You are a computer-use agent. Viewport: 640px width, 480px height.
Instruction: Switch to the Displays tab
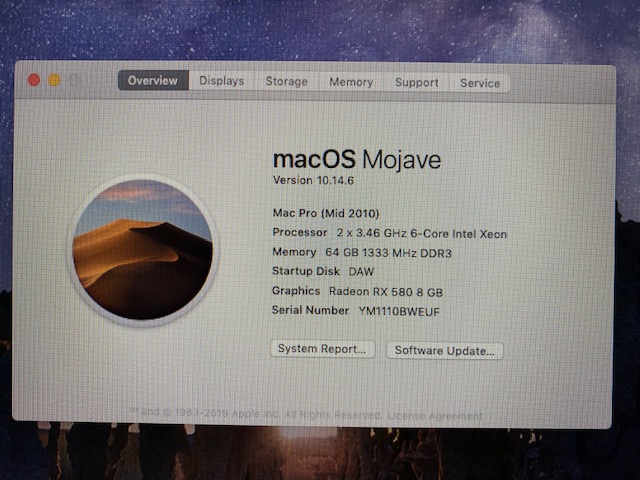221,81
